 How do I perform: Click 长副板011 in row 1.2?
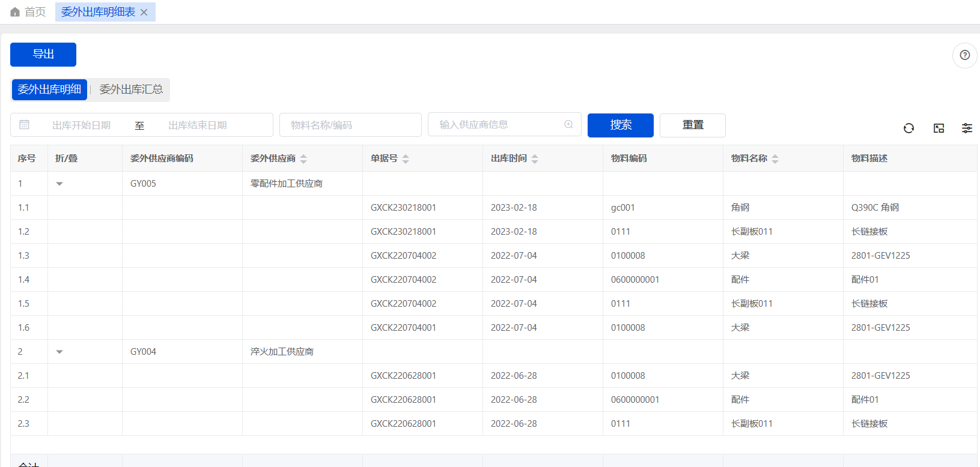pos(752,232)
